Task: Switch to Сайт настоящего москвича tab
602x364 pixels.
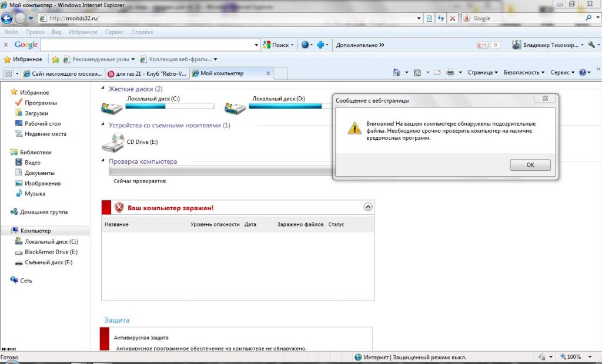Action: [62, 73]
